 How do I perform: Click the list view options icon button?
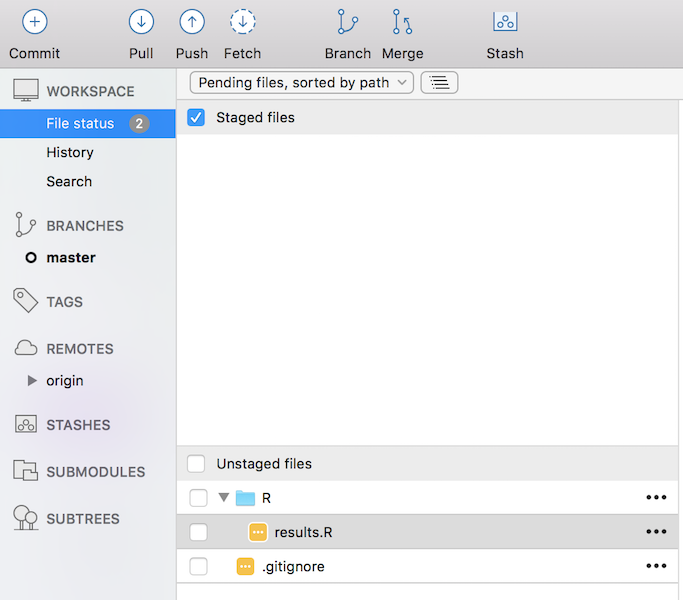(x=439, y=83)
